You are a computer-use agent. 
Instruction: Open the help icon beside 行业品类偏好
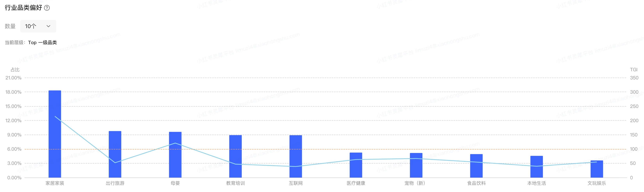(47, 8)
